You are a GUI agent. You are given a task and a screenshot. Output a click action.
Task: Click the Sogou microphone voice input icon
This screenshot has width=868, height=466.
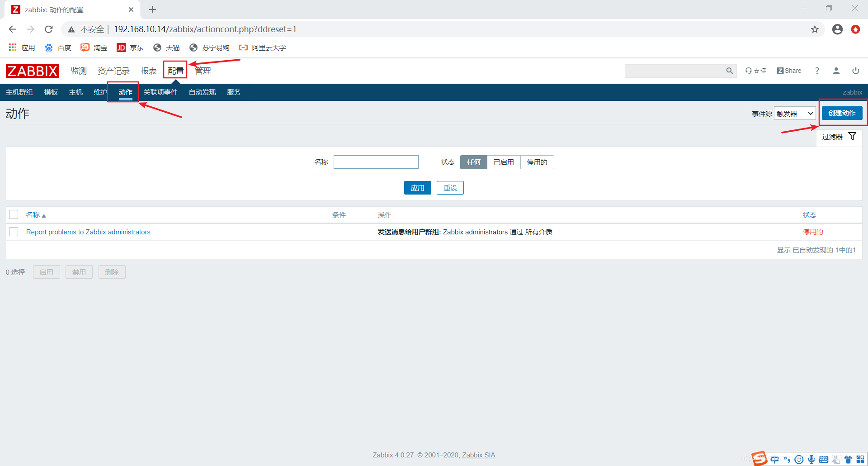[811, 460]
